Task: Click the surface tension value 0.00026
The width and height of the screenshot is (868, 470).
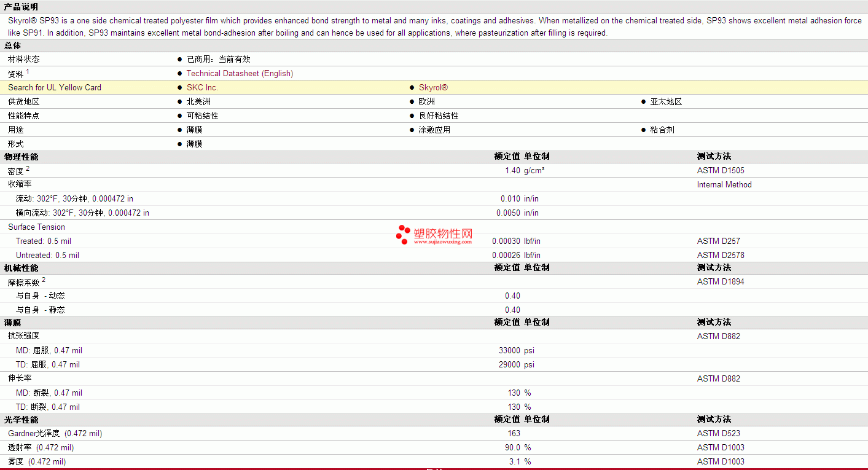Action: (506, 255)
